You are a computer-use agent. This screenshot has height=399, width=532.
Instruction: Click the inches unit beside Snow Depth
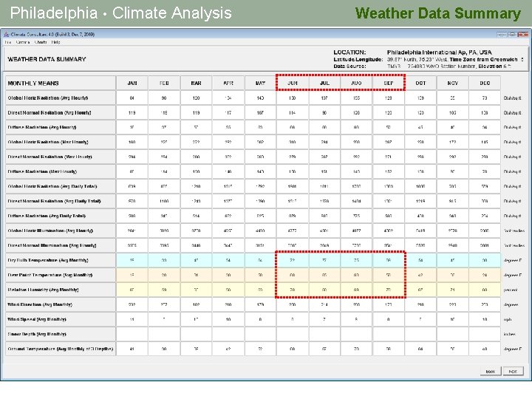tap(510, 334)
